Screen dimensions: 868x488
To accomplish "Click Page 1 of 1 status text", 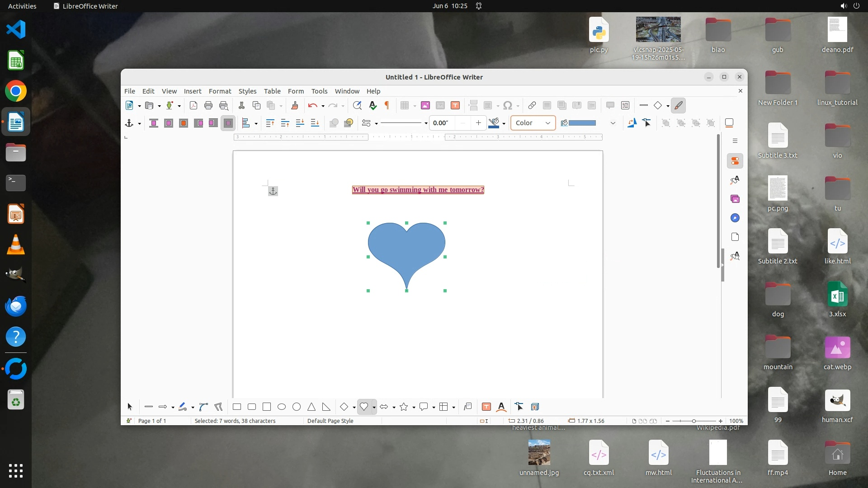I will click(x=152, y=421).
